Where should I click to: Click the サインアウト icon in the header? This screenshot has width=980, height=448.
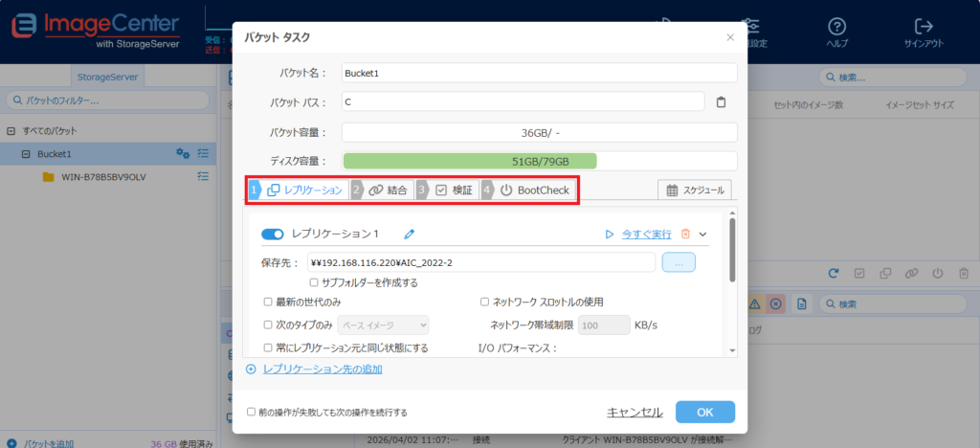(x=924, y=26)
